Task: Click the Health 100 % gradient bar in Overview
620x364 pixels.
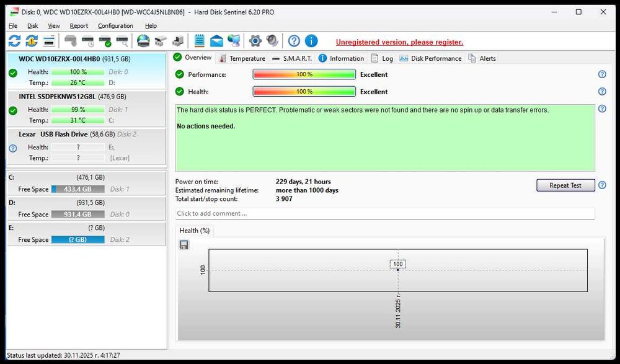Action: coord(304,91)
